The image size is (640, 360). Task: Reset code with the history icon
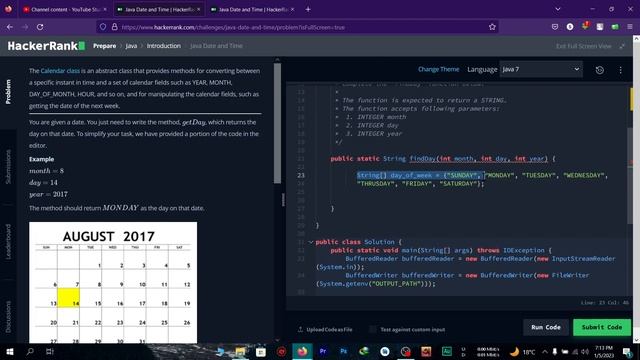[x=600, y=70]
